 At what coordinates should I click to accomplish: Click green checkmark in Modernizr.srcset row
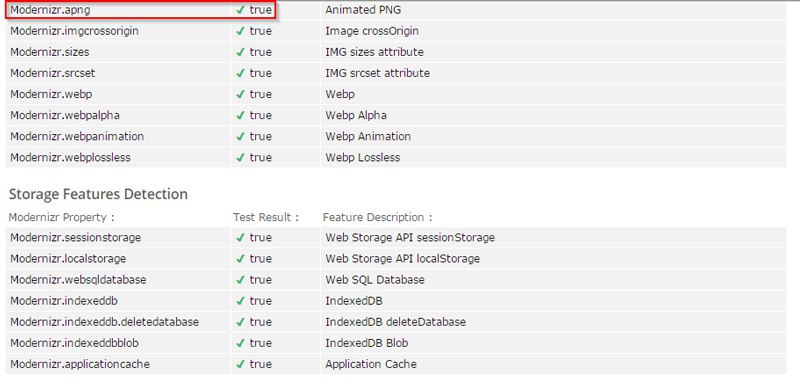240,73
